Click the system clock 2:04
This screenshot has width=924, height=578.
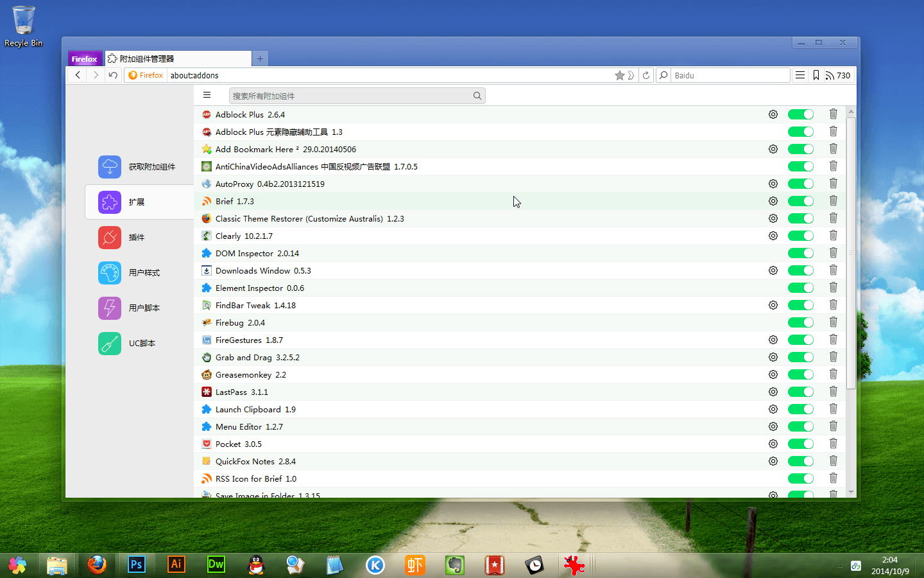pyautogui.click(x=889, y=559)
